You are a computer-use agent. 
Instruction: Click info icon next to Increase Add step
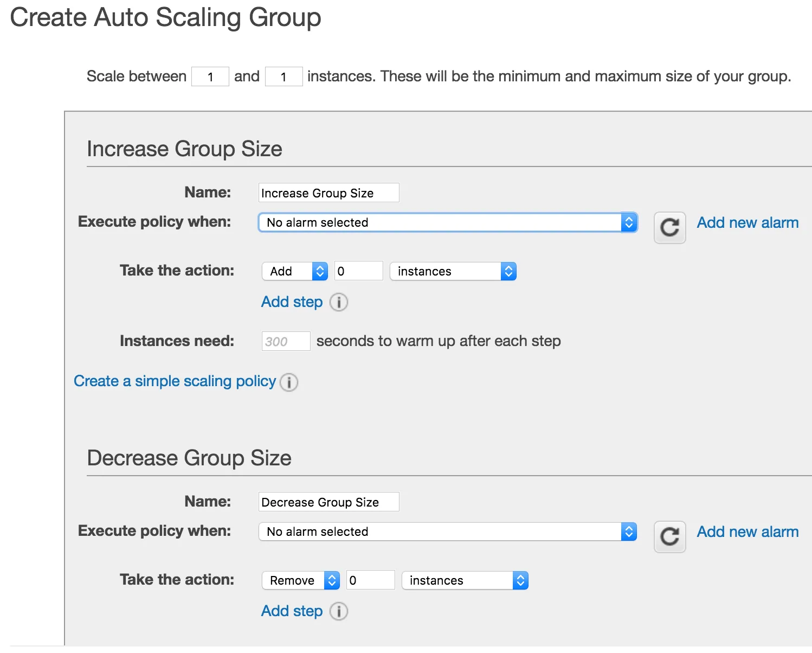[x=339, y=302]
